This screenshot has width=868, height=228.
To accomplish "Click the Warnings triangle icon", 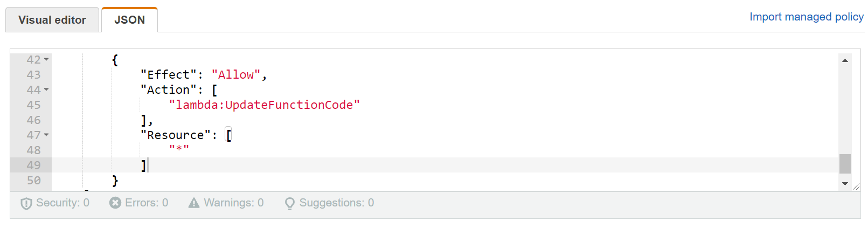I will [193, 203].
